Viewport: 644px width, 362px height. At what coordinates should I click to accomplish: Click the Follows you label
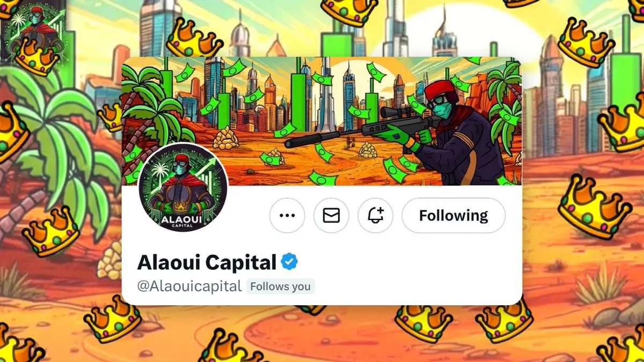click(281, 286)
